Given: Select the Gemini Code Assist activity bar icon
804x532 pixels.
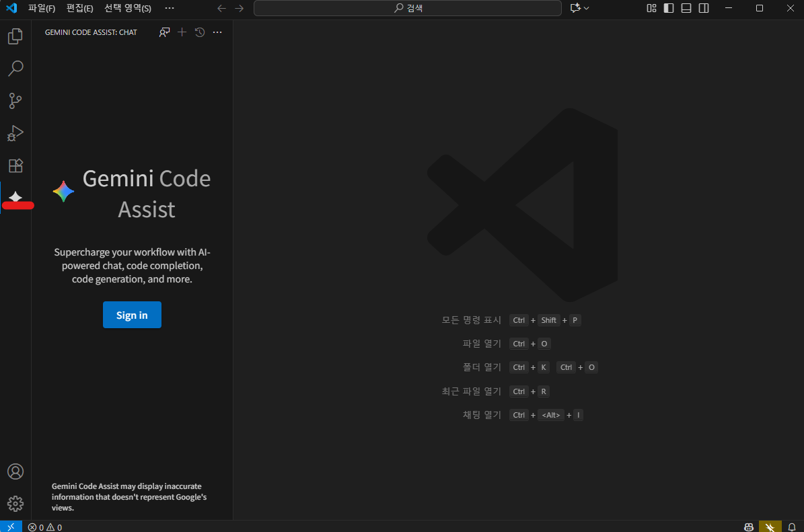Looking at the screenshot, I should coord(15,198).
